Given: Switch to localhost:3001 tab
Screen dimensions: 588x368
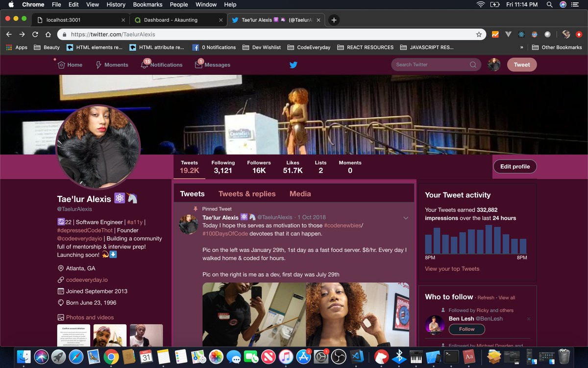Looking at the screenshot, I should point(81,20).
